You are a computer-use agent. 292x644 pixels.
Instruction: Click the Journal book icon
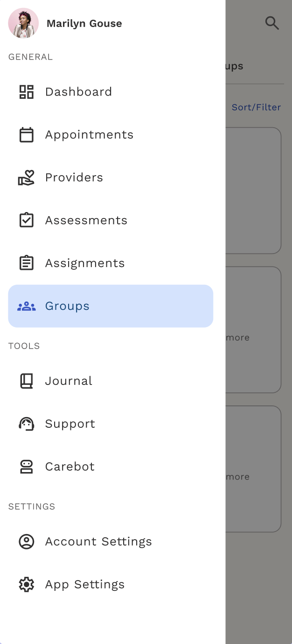click(26, 381)
